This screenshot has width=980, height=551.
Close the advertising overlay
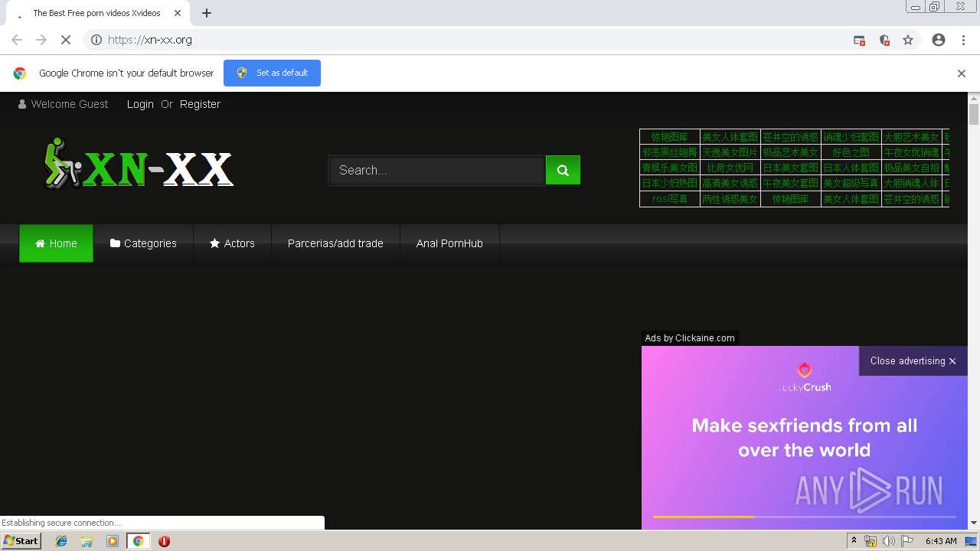pos(913,361)
